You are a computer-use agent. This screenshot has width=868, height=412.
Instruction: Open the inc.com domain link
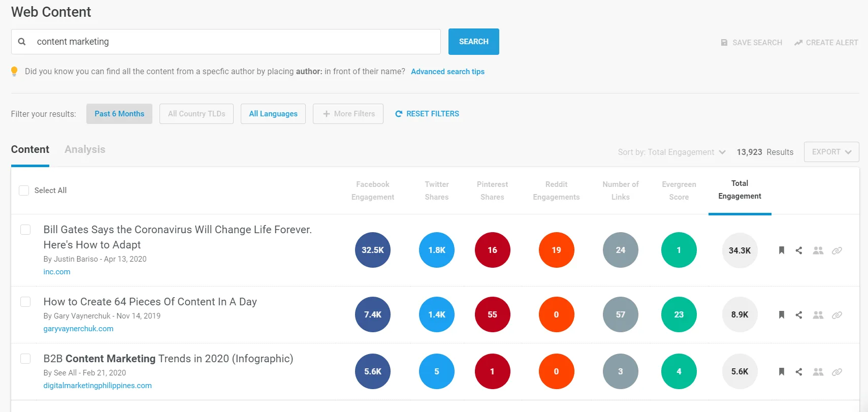pyautogui.click(x=57, y=272)
